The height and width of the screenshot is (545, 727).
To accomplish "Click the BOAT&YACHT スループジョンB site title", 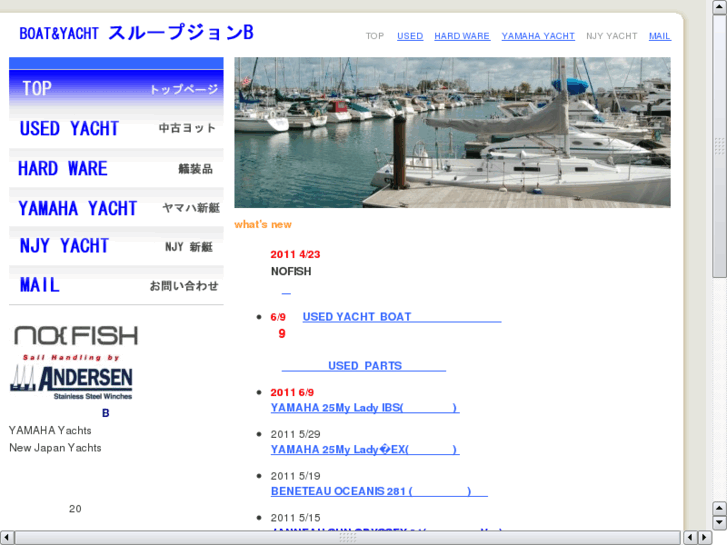I will coord(136,33).
